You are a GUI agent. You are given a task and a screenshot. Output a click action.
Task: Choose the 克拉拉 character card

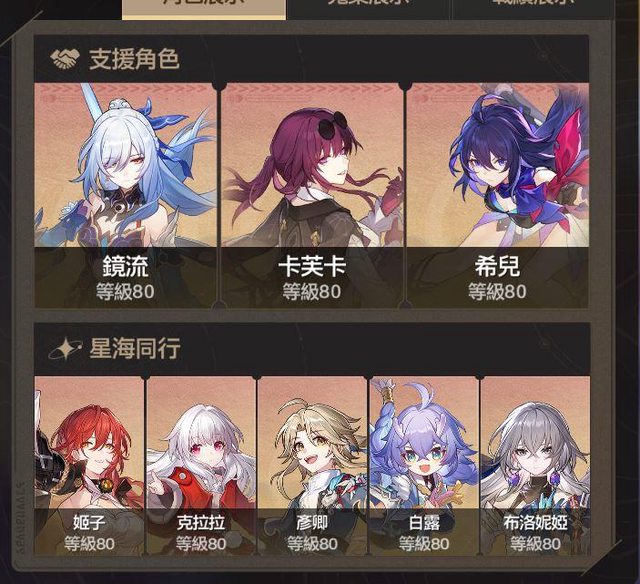[x=201, y=466]
